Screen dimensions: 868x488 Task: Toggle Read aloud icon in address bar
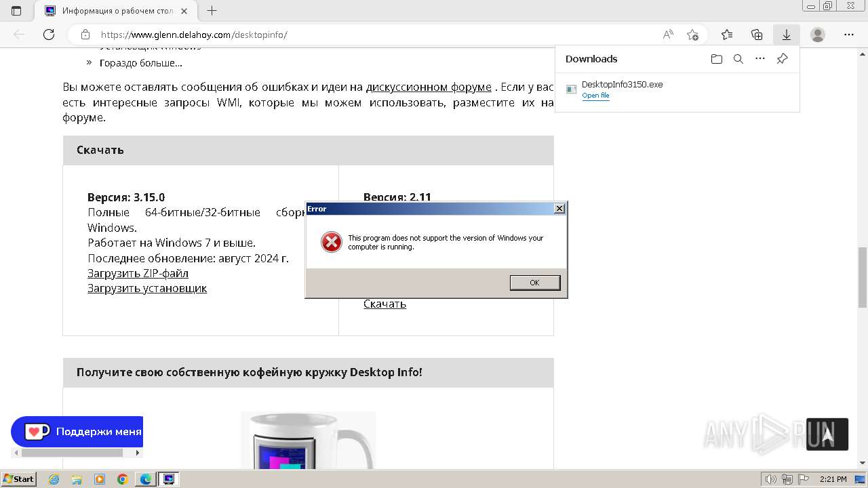pos(668,35)
